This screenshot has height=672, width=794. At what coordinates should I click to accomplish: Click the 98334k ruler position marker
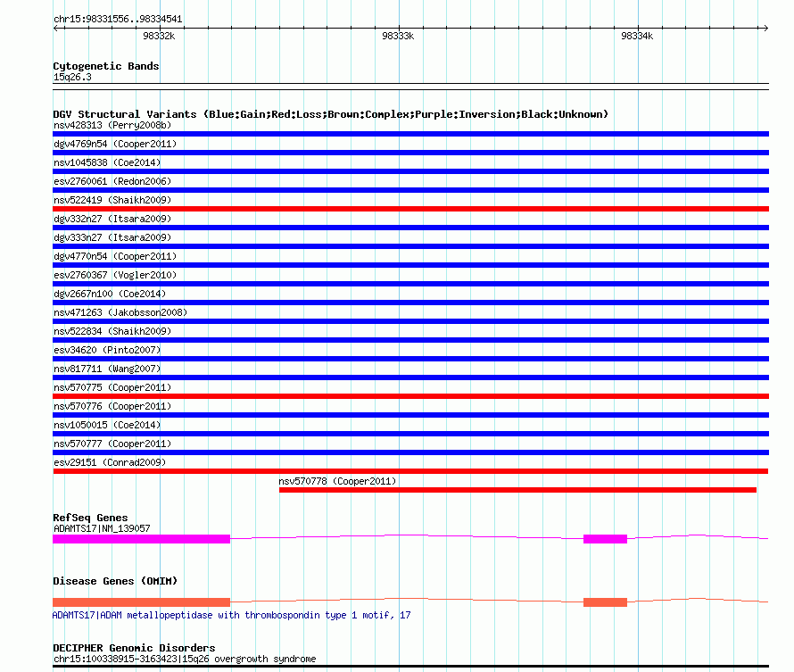[637, 36]
